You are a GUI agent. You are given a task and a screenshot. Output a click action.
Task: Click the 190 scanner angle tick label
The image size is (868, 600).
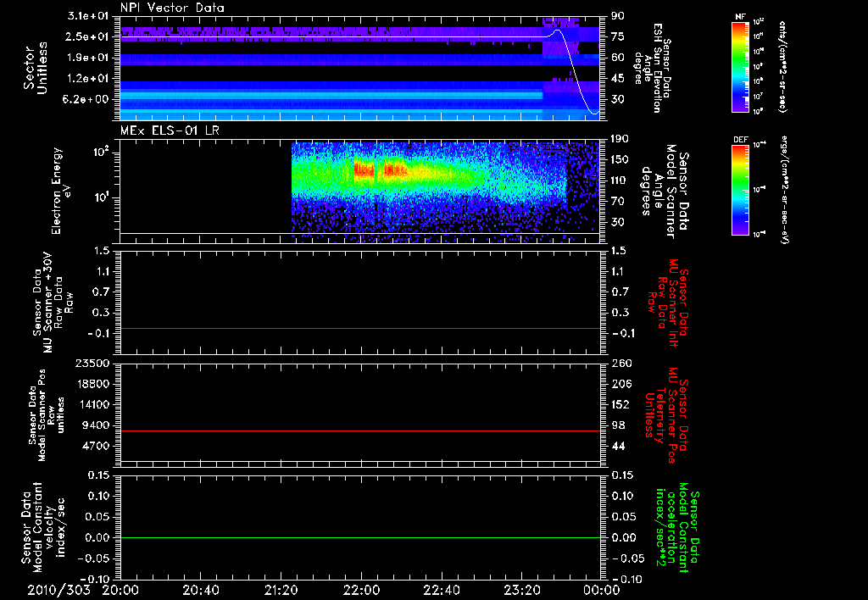tap(620, 138)
